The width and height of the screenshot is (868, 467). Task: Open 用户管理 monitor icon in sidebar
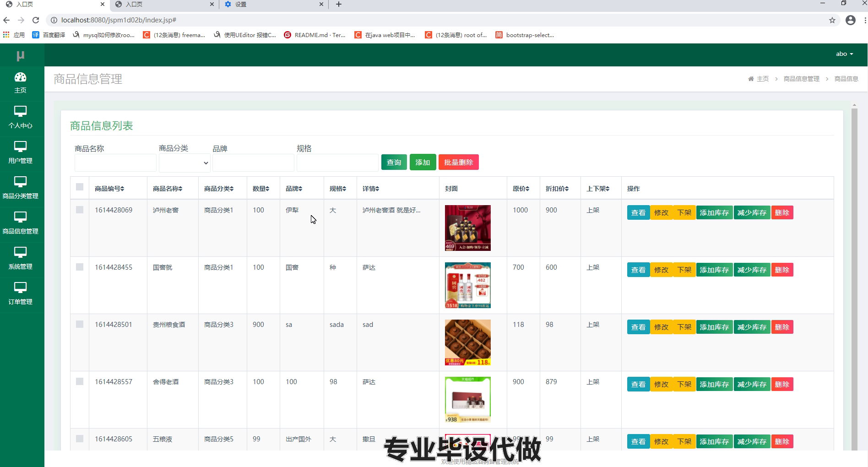21,147
